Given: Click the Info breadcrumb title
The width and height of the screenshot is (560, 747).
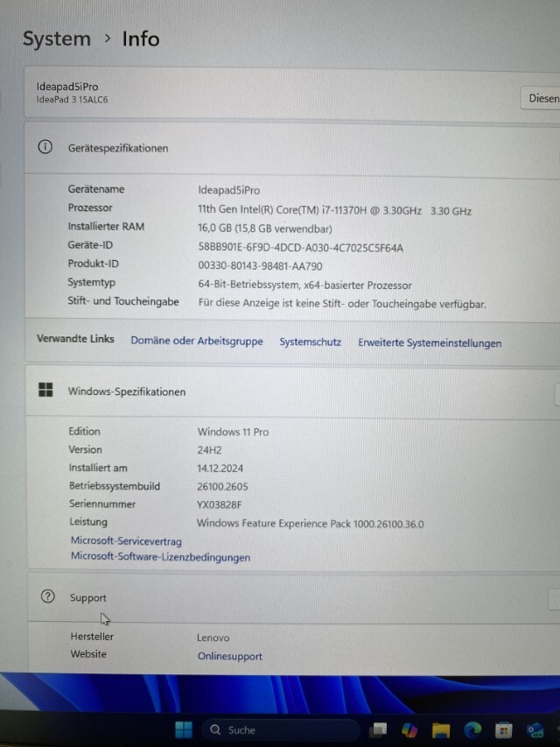Looking at the screenshot, I should pyautogui.click(x=141, y=39).
